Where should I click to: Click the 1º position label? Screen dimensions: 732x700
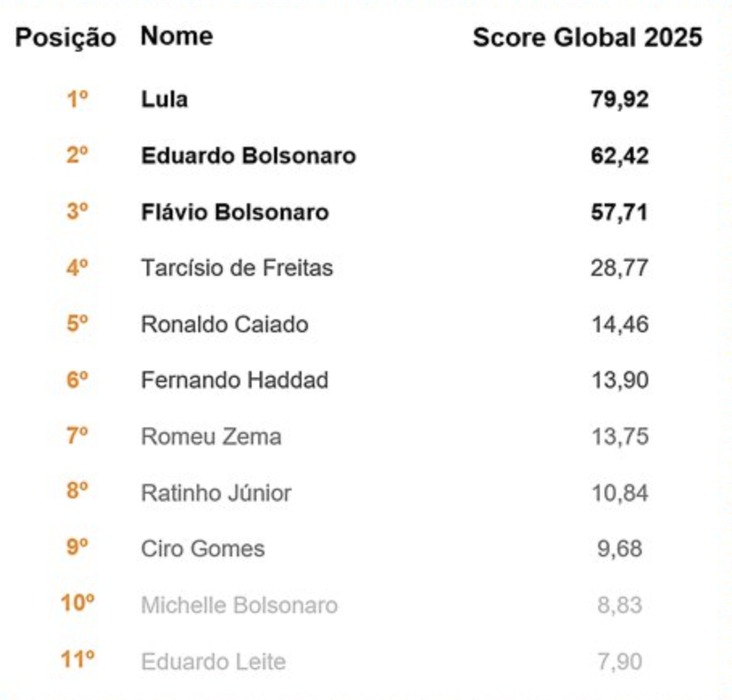point(77,99)
